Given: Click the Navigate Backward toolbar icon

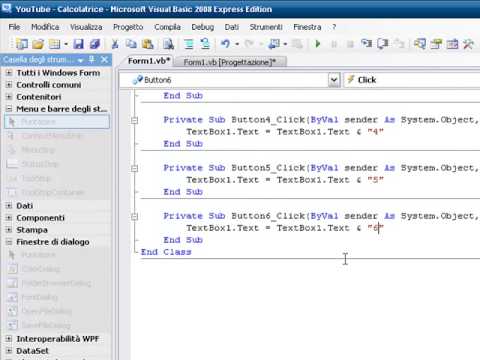Looking at the screenshot, I should click(x=274, y=44).
